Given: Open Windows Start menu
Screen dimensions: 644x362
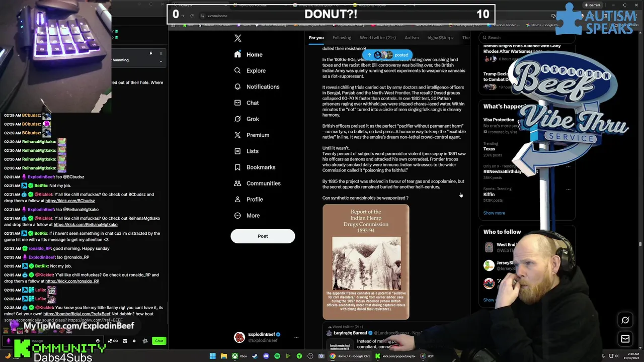Looking at the screenshot, I should [x=213, y=356].
